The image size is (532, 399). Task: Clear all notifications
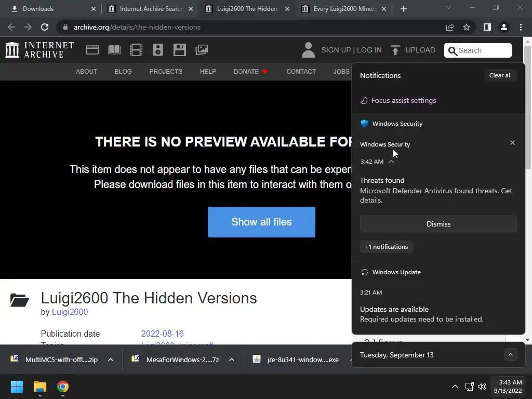click(x=500, y=75)
